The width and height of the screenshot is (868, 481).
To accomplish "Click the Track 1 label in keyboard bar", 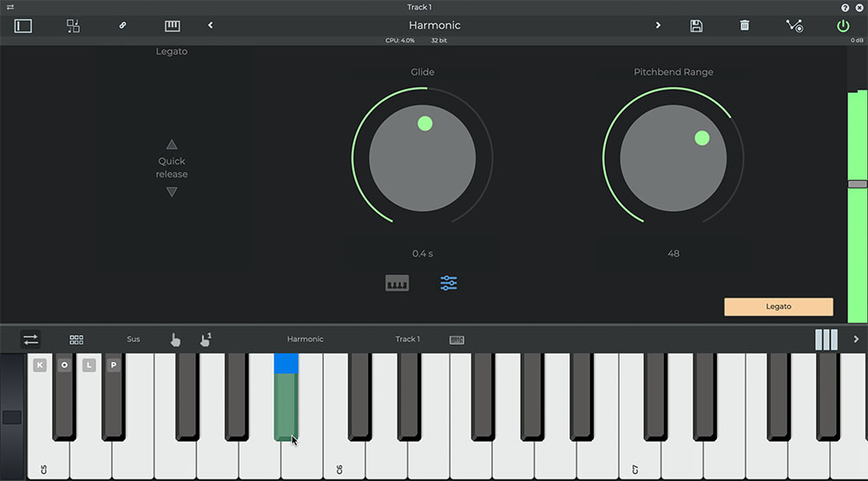I will pyautogui.click(x=407, y=339).
